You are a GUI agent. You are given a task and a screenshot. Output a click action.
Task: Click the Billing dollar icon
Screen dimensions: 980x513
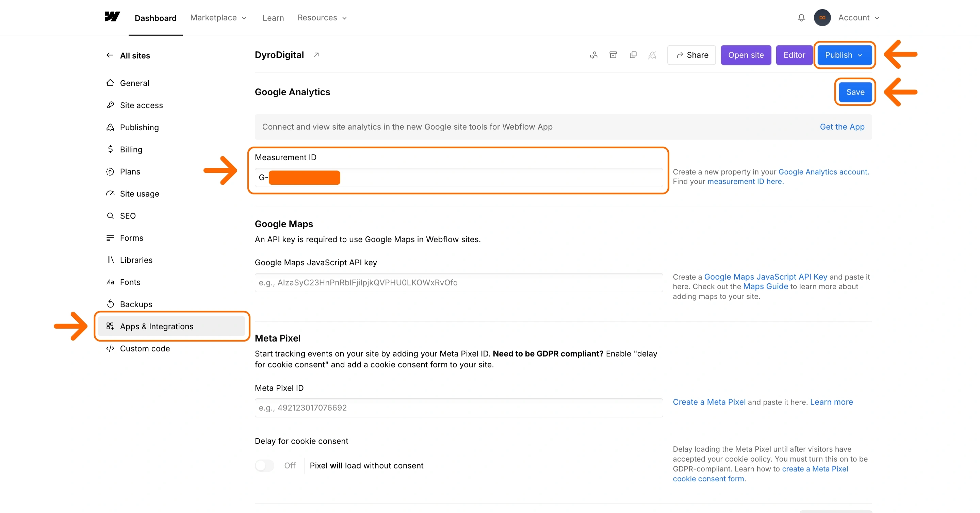[110, 149]
